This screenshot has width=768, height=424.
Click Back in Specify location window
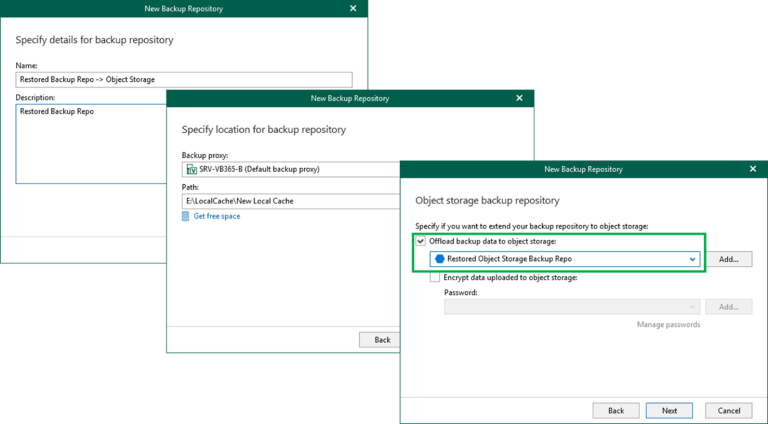click(x=380, y=339)
